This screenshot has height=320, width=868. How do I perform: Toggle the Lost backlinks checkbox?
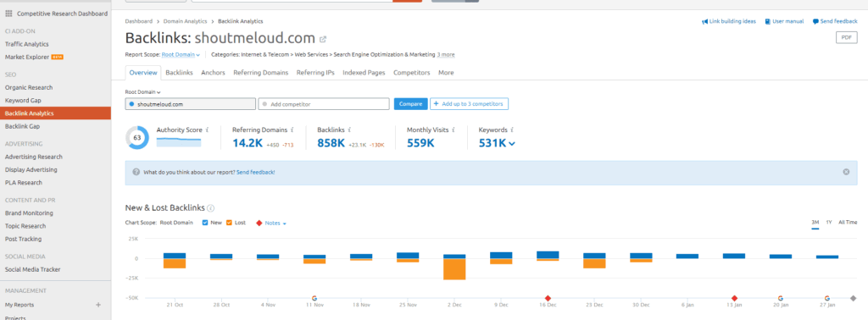click(x=229, y=223)
